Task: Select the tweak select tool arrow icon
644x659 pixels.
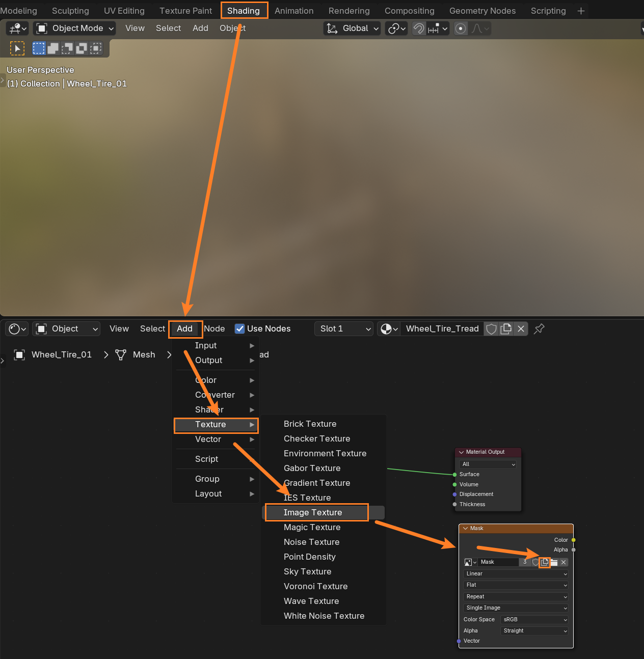Action: click(x=17, y=48)
